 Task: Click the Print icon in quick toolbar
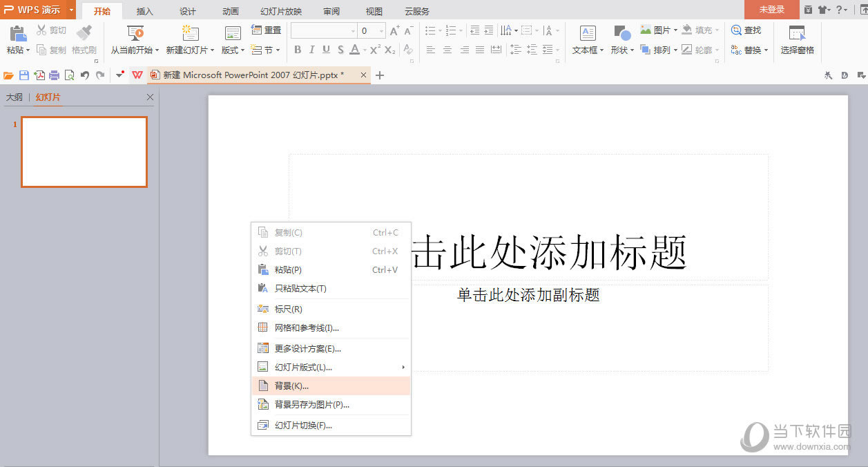point(54,75)
